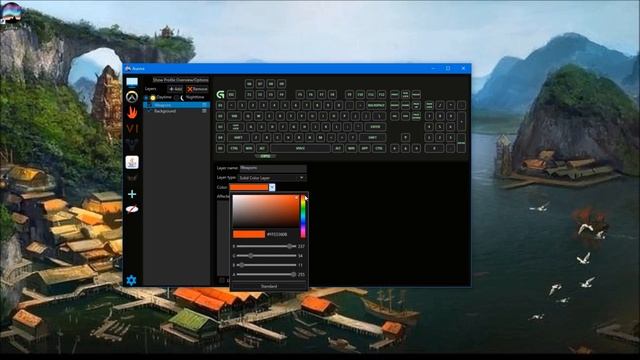Toggle the Weapons layer enabled checkbox
The height and width of the screenshot is (360, 640).
pyautogui.click(x=150, y=105)
